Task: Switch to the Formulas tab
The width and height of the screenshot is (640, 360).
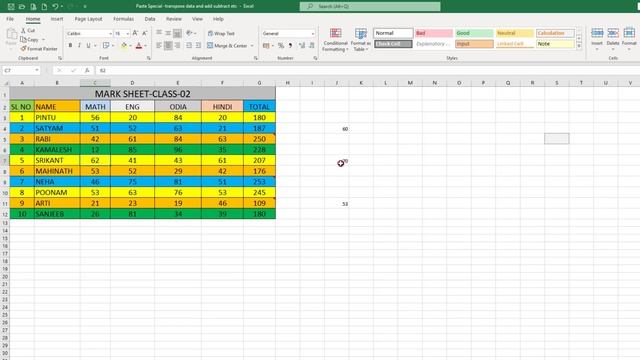Action: click(x=123, y=19)
